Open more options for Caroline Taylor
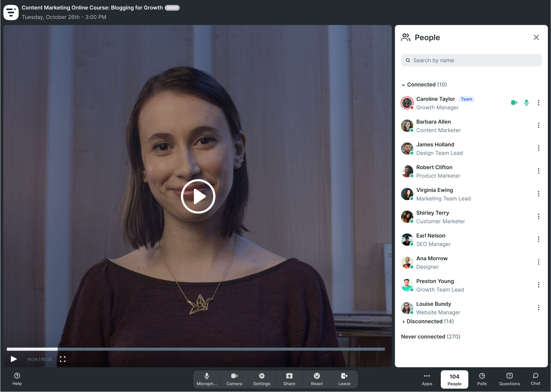The height and width of the screenshot is (392, 551). 538,103
